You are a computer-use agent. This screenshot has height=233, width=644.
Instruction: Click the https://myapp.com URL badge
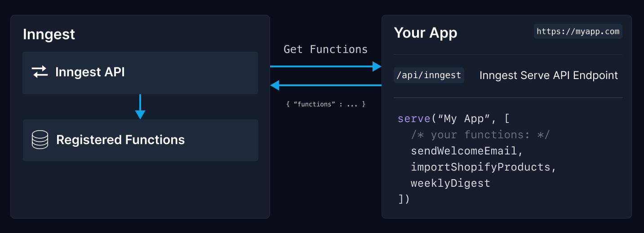[x=578, y=31]
